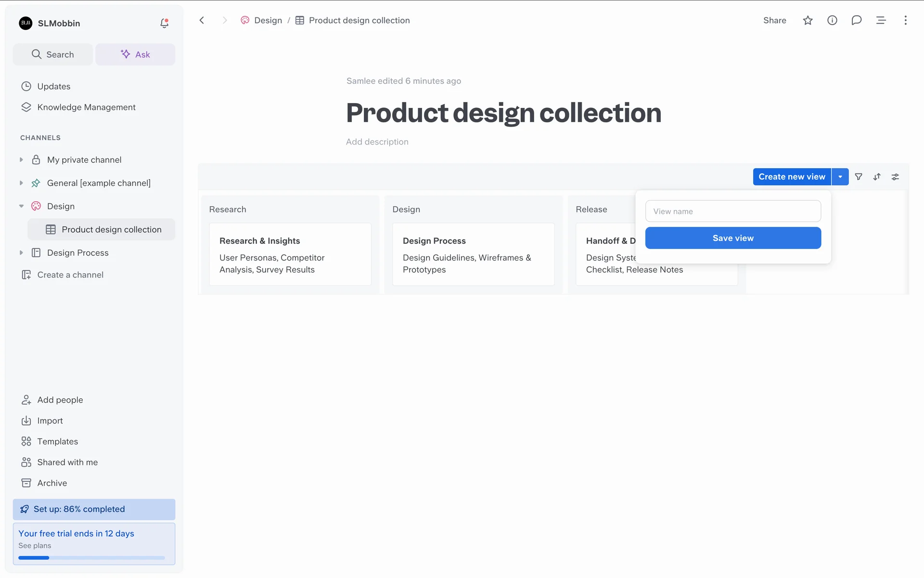Open Templates from the sidebar
Screen dimensions: 924x578
coord(57,441)
